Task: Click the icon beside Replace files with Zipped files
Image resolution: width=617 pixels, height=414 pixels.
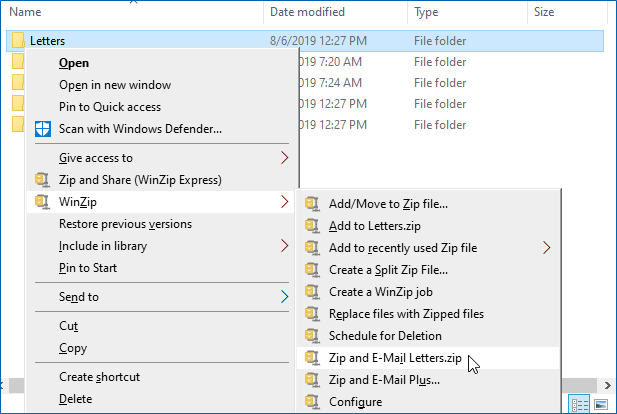Action: point(312,314)
